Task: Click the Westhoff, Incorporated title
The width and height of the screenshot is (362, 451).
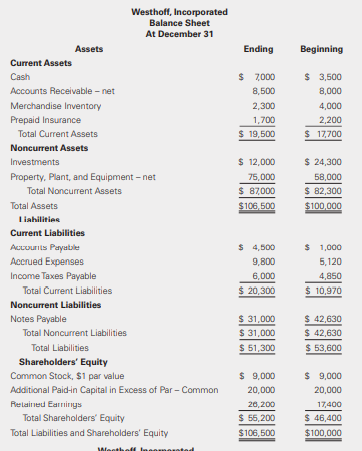Action: 179,12
